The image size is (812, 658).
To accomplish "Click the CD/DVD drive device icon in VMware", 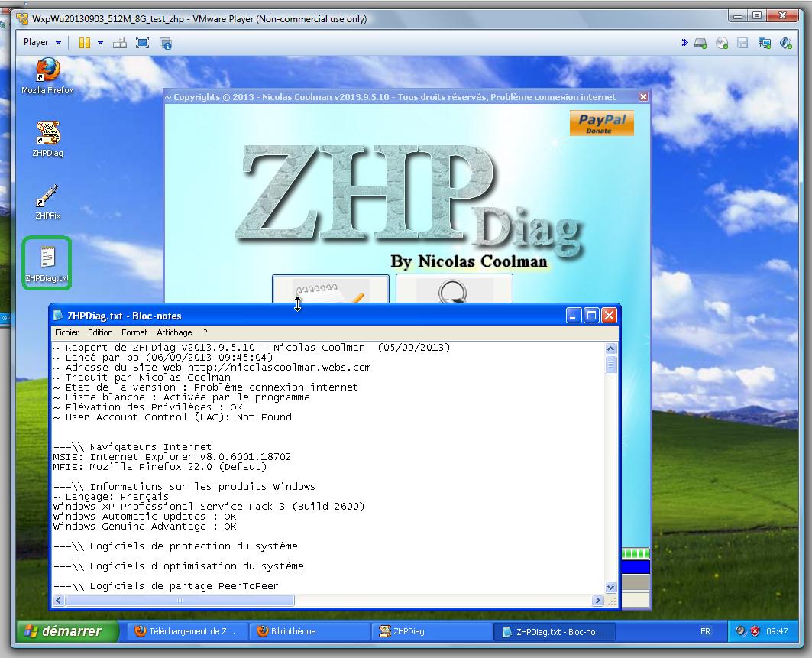I will click(722, 44).
